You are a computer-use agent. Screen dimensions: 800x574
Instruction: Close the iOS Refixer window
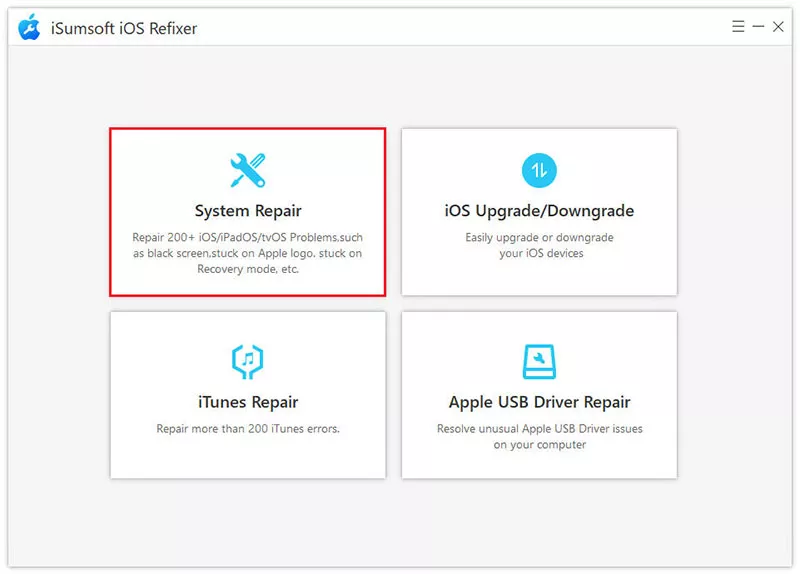(778, 27)
